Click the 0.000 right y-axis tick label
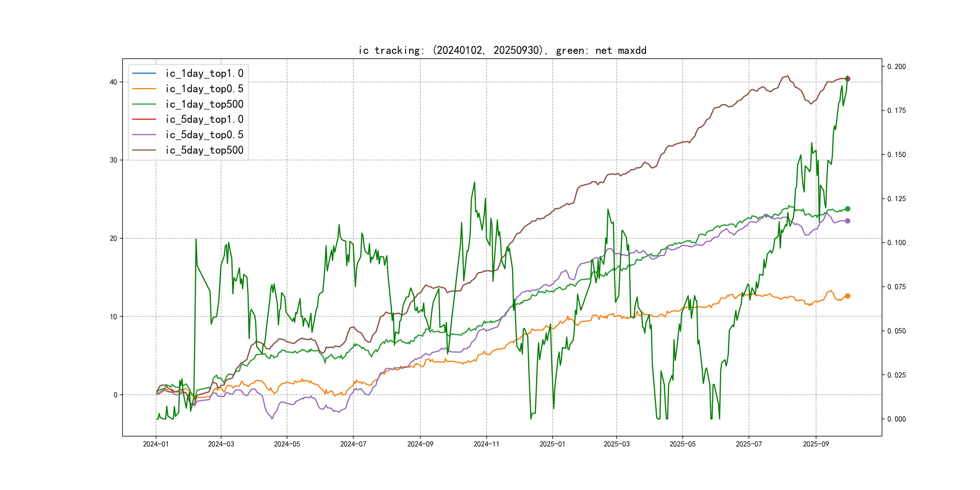Image resolution: width=980 pixels, height=490 pixels. [x=896, y=419]
